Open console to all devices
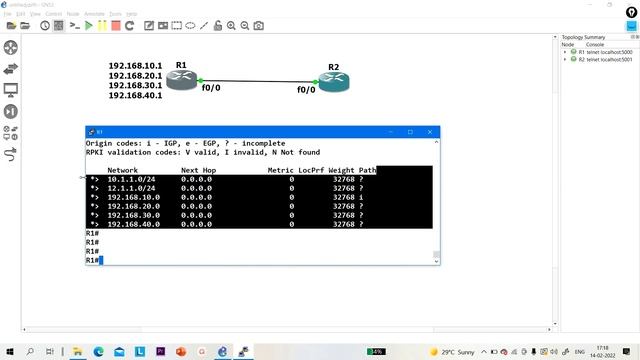 point(75,26)
